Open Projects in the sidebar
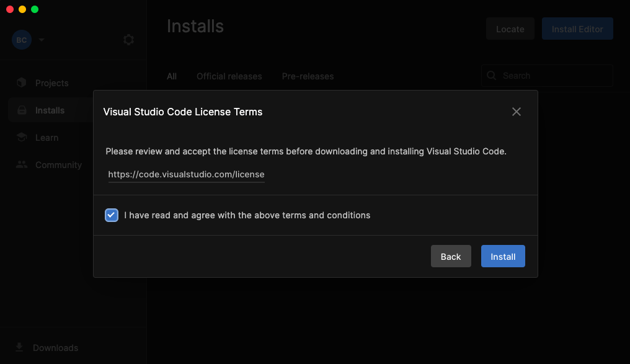 (51, 82)
